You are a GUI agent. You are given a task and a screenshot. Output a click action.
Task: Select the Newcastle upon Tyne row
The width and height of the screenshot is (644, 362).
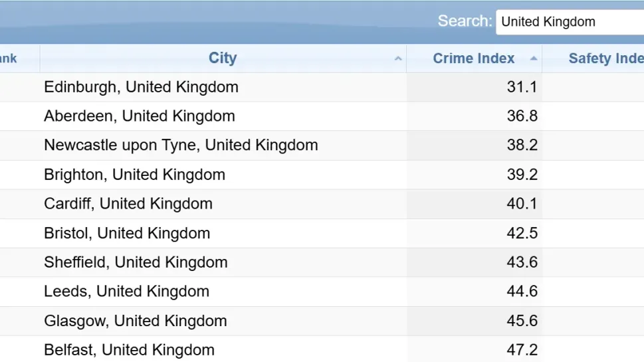pos(181,145)
